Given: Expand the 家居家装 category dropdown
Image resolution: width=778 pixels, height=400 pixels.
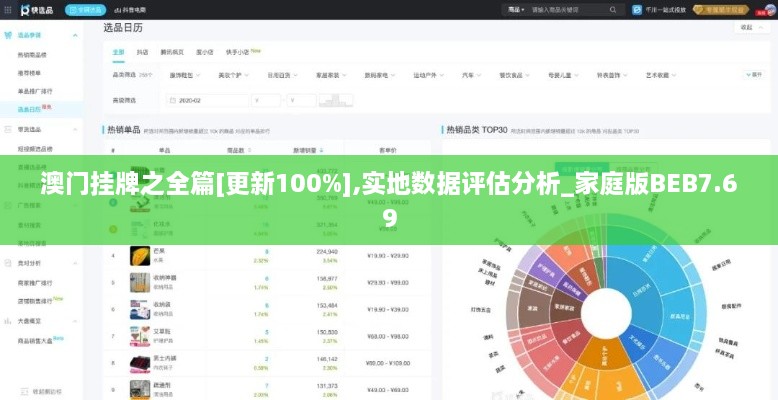Looking at the screenshot, I should 331,75.
